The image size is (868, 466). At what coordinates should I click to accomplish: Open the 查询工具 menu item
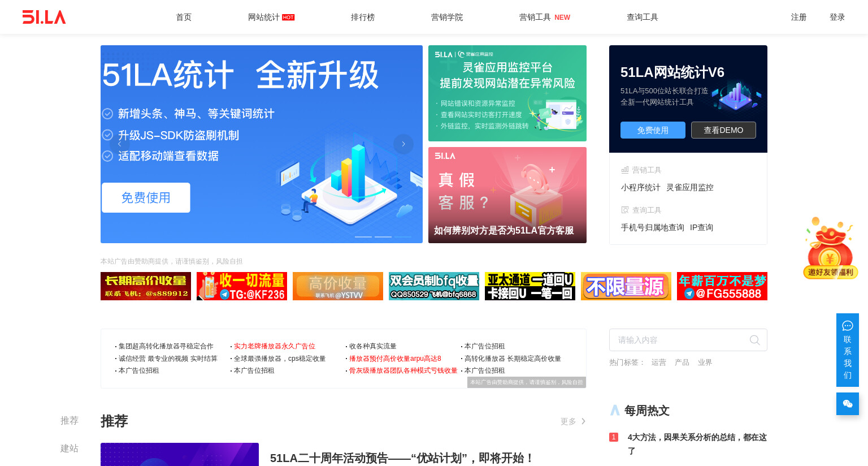(x=643, y=17)
